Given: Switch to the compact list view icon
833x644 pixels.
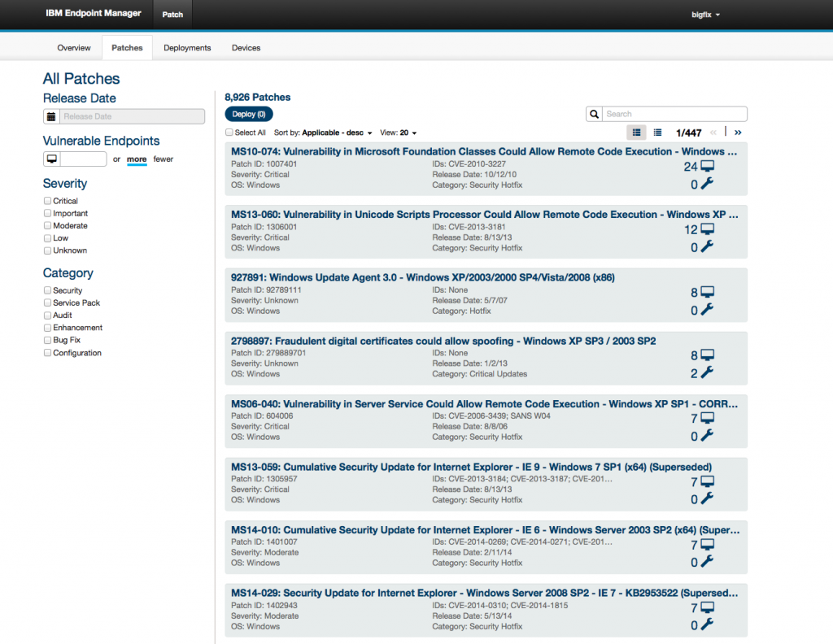Looking at the screenshot, I should [657, 132].
